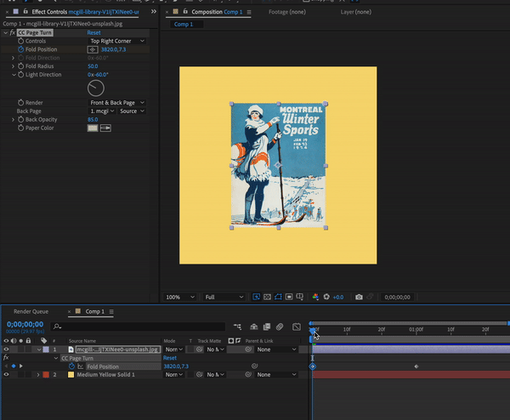Viewport: 510px width, 420px height.
Task: Show hidden panels with double chevron
Action: [154, 11]
